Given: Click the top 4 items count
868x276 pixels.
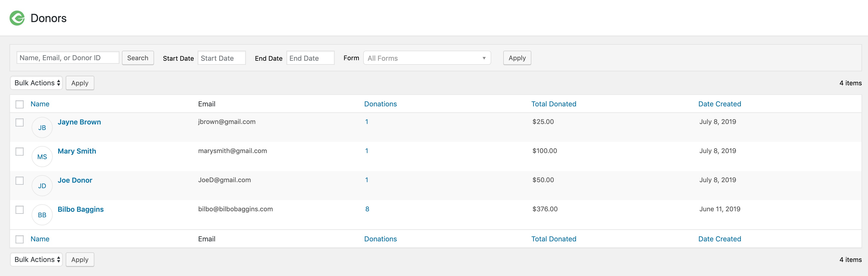Looking at the screenshot, I should (x=850, y=83).
